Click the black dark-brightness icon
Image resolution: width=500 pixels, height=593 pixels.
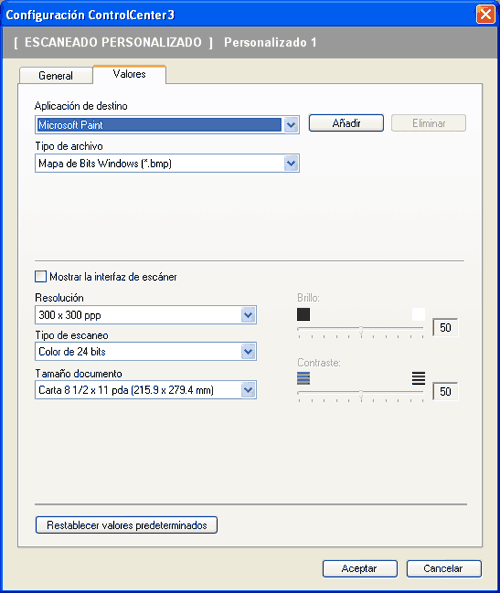pyautogui.click(x=303, y=314)
